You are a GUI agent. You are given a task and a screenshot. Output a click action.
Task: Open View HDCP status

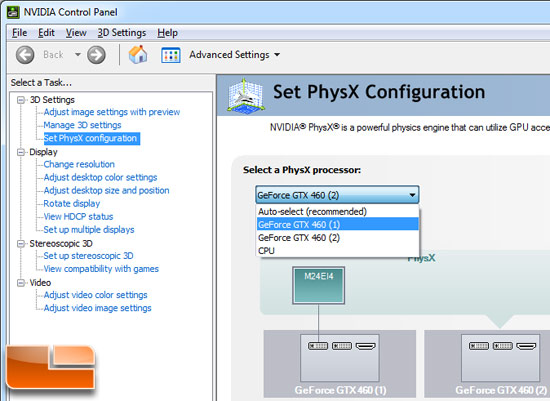(x=79, y=216)
